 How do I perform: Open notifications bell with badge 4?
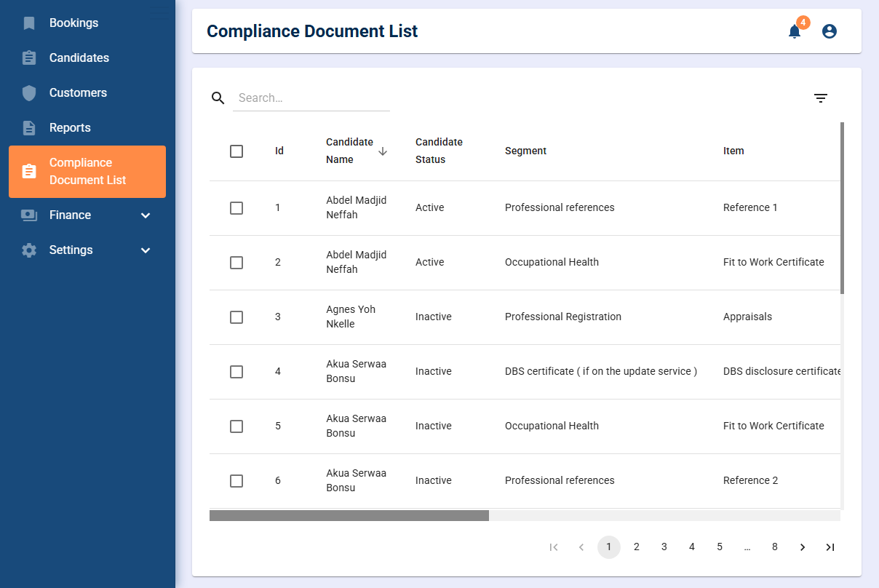pyautogui.click(x=795, y=31)
